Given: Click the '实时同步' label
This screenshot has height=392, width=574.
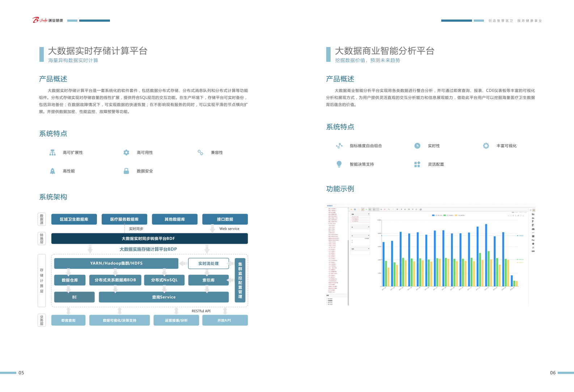Looking at the screenshot, I should pos(136,229).
